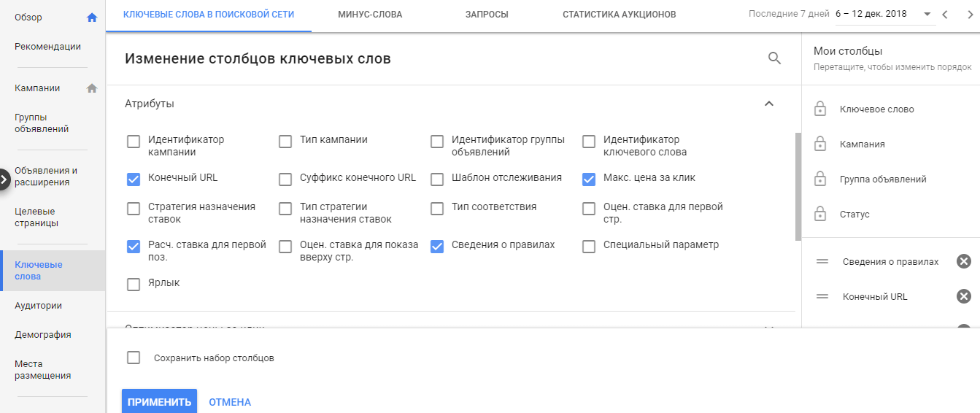Open the date range dropdown

927,15
